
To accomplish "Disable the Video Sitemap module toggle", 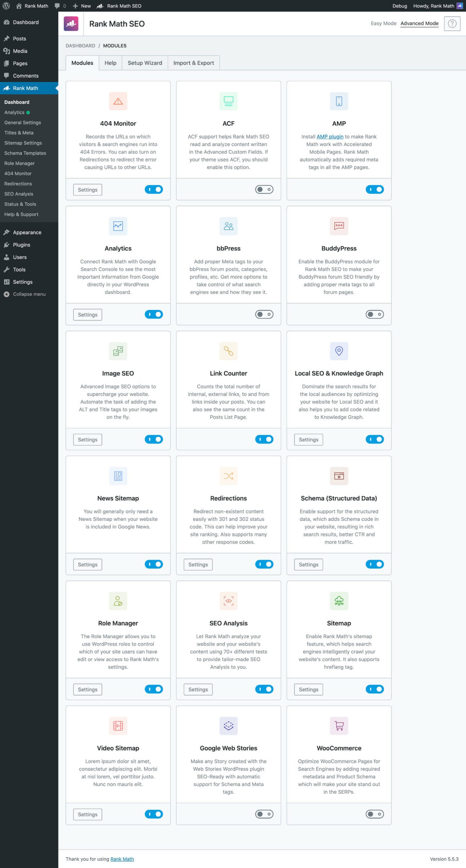I will (x=154, y=814).
